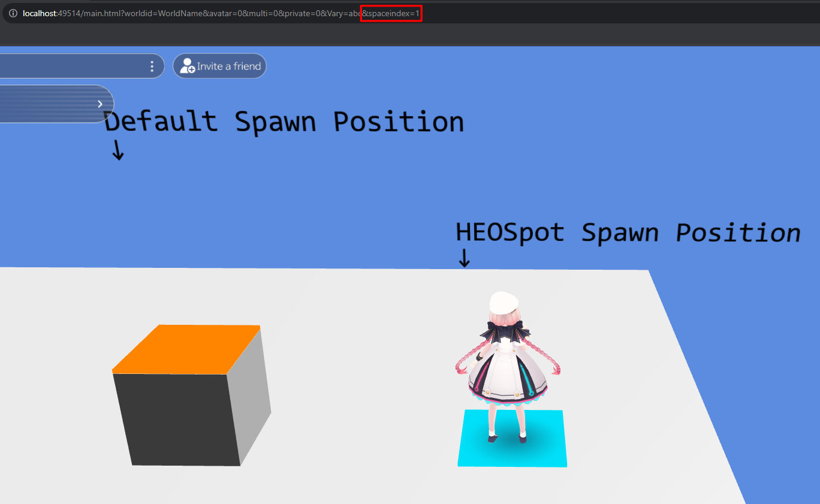The width and height of the screenshot is (820, 504).
Task: Click the HEOSpot Spawn Position label
Action: tap(627, 233)
